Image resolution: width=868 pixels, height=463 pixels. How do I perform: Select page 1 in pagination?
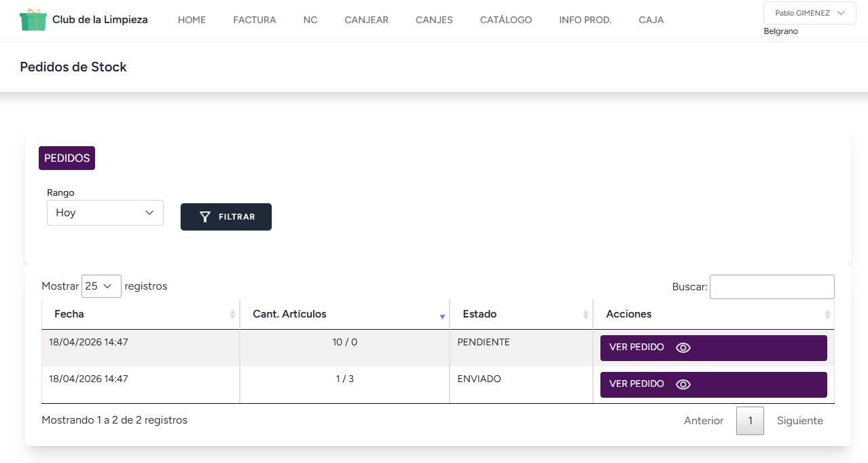point(750,421)
